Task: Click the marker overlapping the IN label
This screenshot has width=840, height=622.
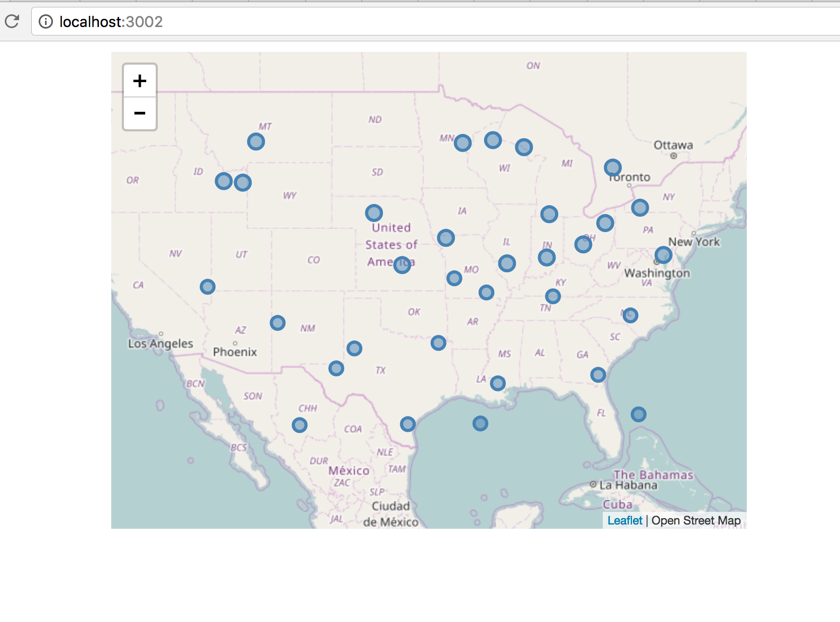Action: coord(547,257)
